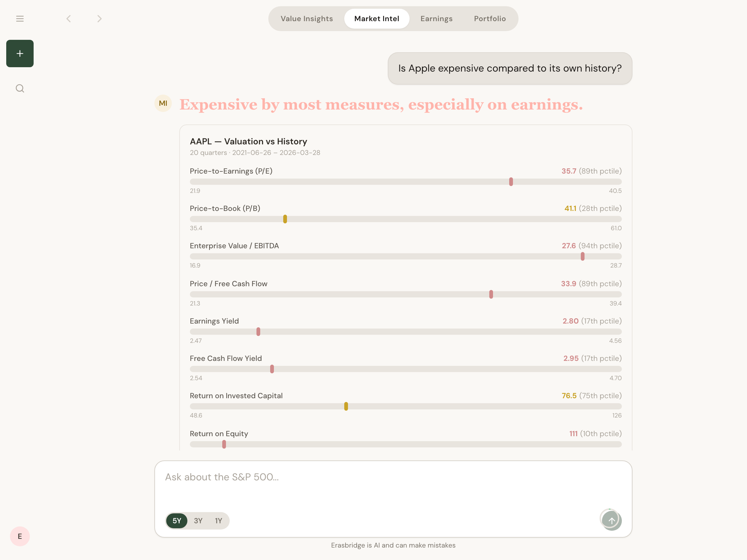Click the 'Enterprise Value / EBITDA' label

tap(234, 246)
